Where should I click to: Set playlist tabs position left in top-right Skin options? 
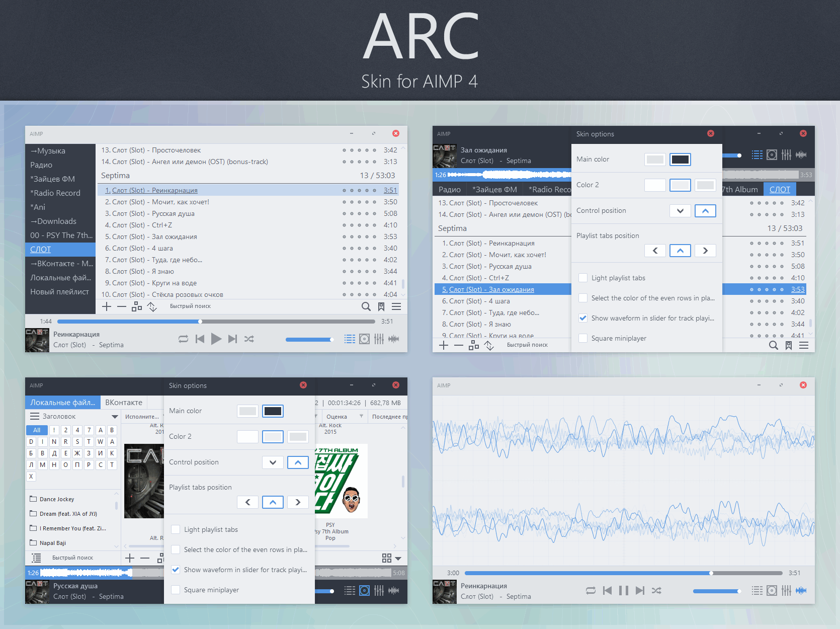coord(655,251)
